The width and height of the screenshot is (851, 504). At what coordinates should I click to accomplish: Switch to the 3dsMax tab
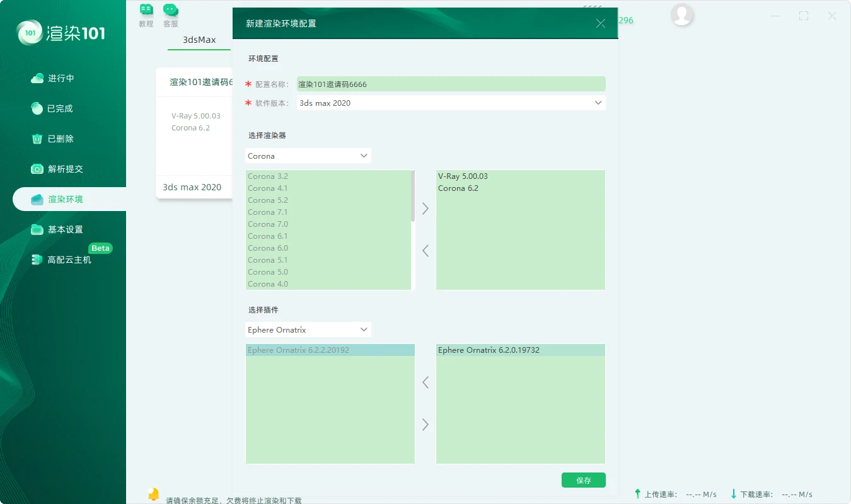pos(199,40)
